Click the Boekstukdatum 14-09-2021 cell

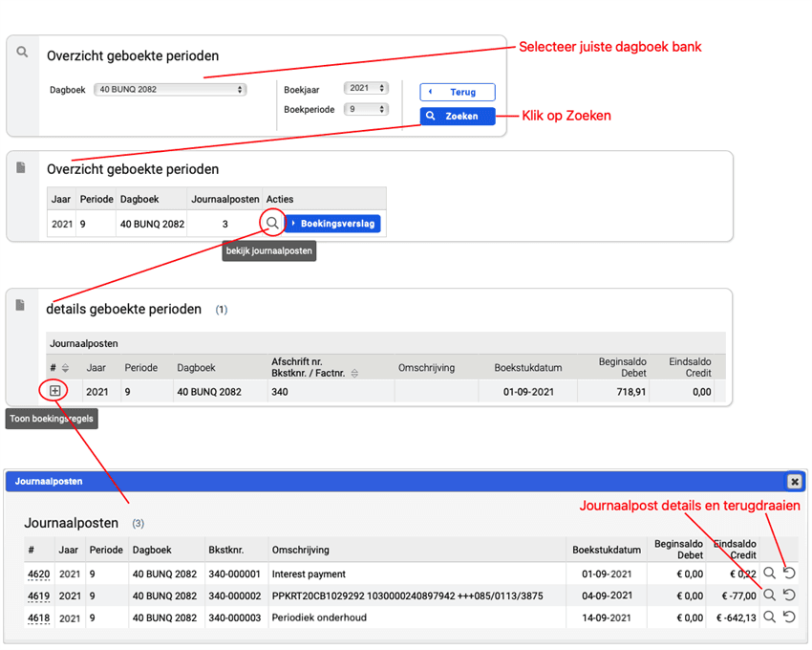(607, 617)
